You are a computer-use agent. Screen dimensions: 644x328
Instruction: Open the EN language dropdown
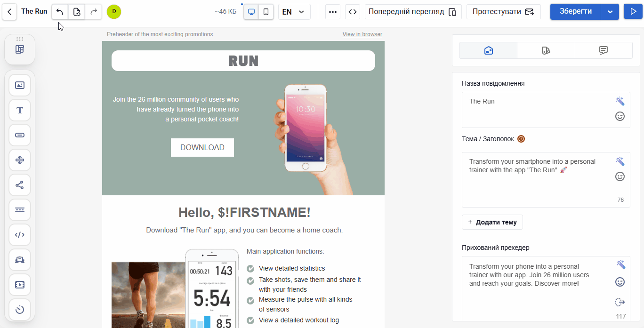pos(294,12)
